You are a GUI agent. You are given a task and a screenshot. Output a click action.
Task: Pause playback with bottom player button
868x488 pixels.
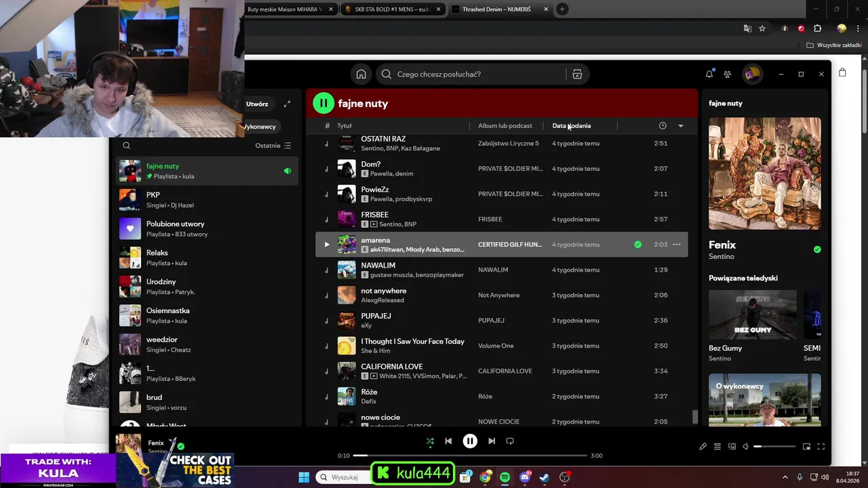(470, 441)
